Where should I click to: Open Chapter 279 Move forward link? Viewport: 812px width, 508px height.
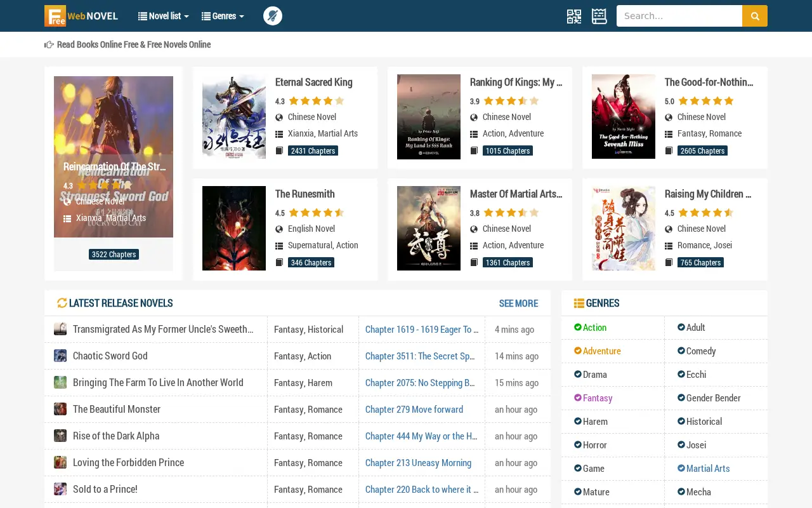414,409
